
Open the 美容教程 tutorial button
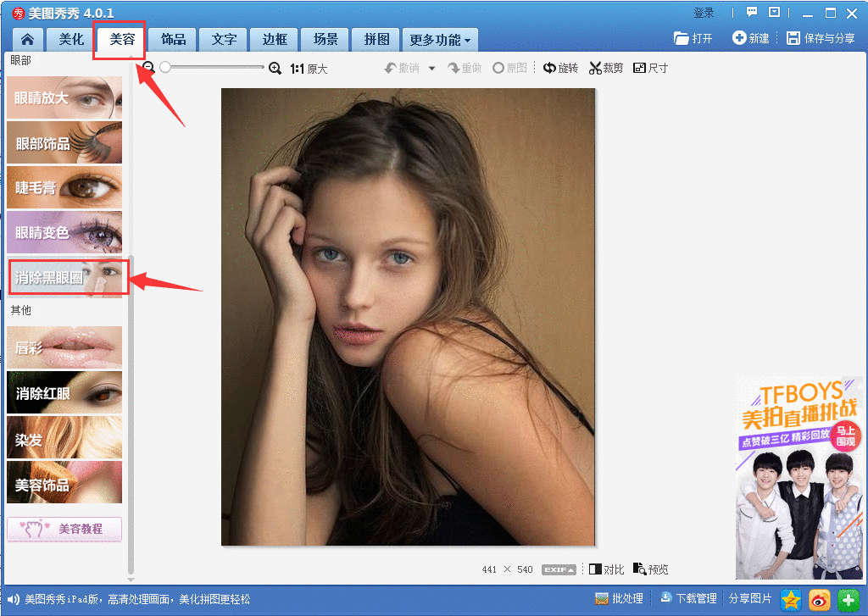click(64, 529)
